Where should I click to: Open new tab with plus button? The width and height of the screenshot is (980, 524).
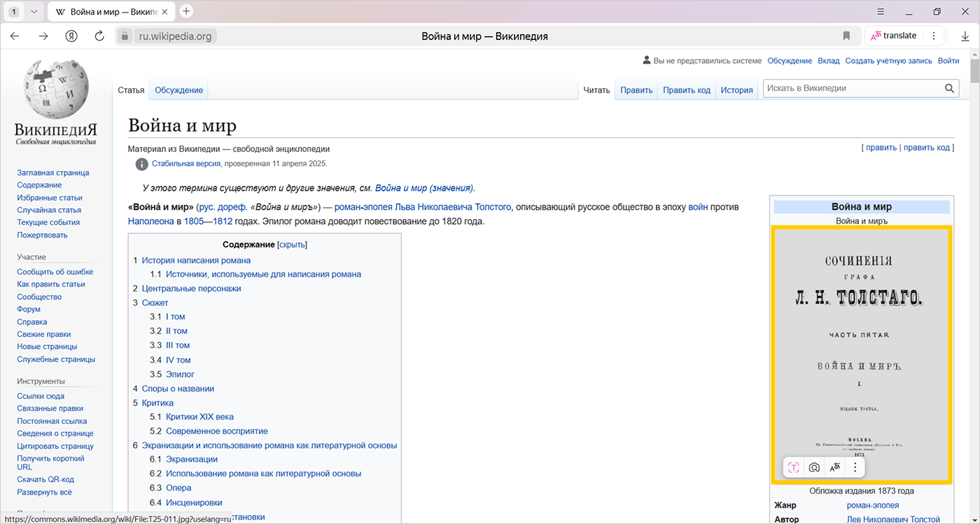point(186,11)
